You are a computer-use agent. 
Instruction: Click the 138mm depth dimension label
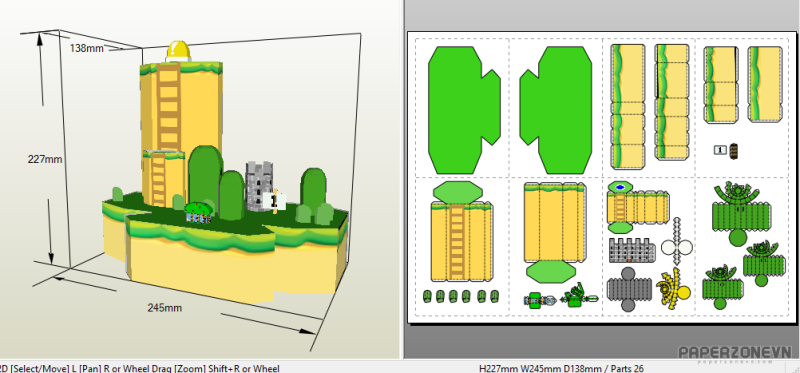[x=87, y=48]
